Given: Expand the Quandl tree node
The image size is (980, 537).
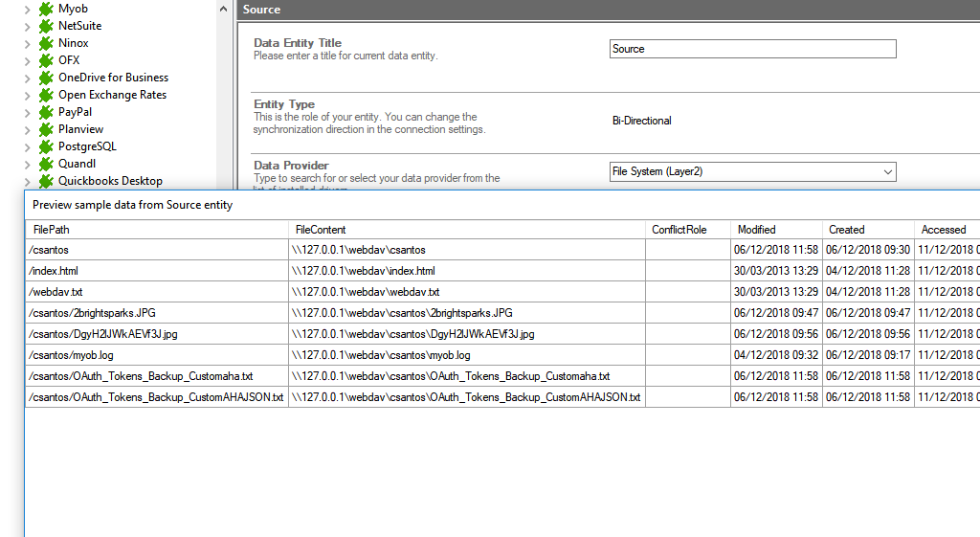Looking at the screenshot, I should (x=27, y=164).
